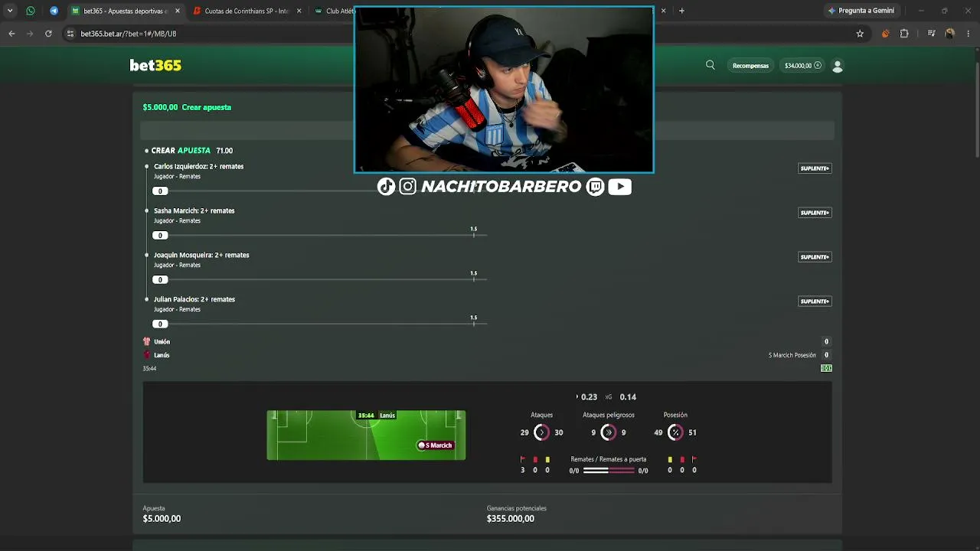Select the Joaquin Mosqueira 2+ remates selection
Screen dimensions: 980x551
(201, 255)
